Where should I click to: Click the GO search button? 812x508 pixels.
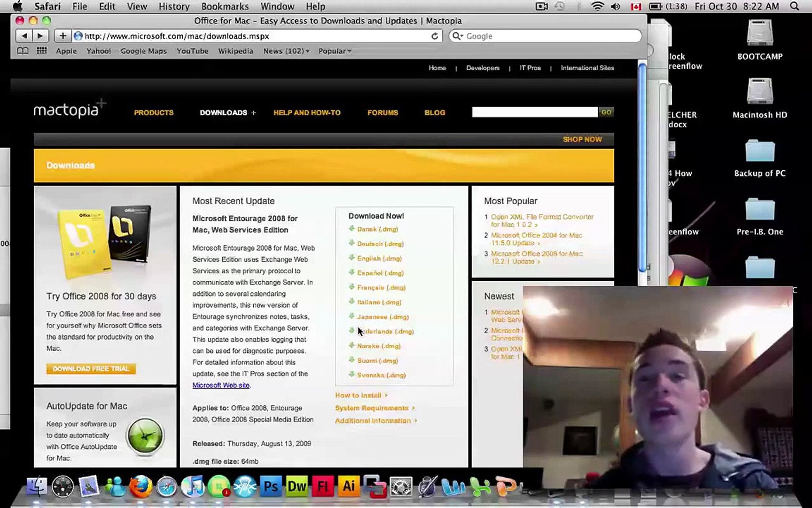click(606, 112)
